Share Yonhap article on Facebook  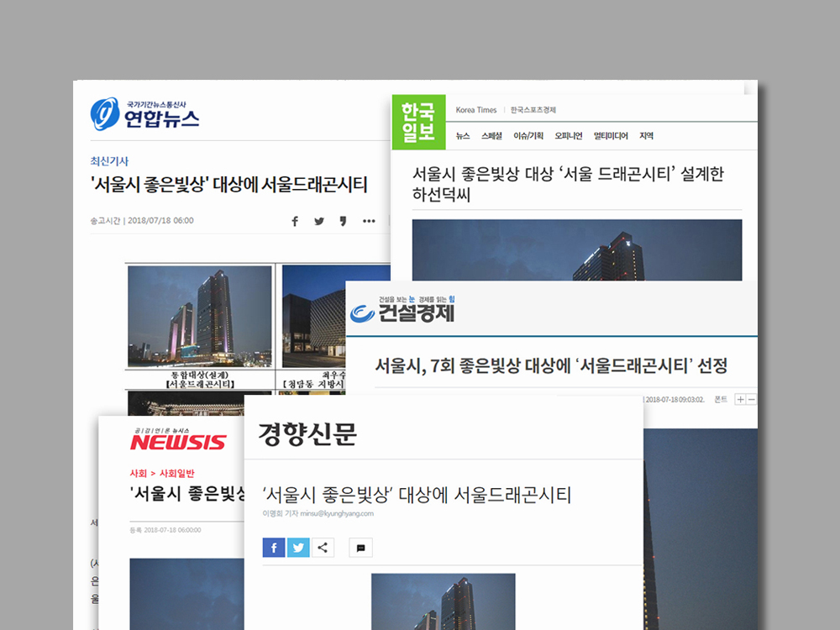(295, 221)
